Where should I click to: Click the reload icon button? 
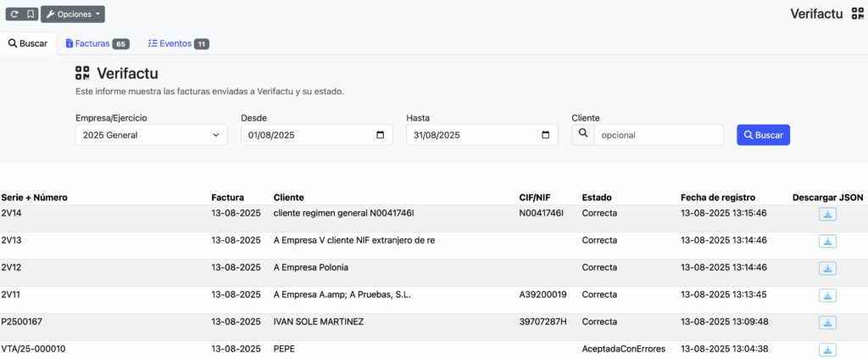pos(15,14)
